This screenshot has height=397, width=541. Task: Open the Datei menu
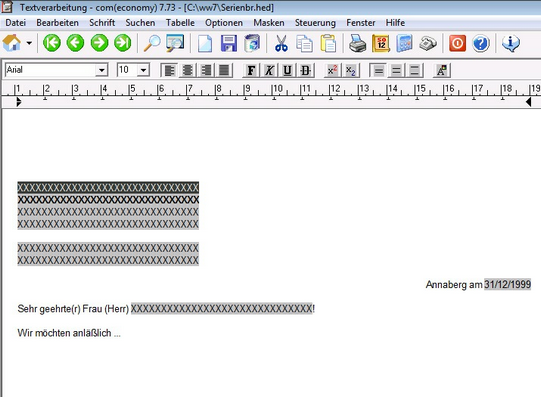(16, 23)
